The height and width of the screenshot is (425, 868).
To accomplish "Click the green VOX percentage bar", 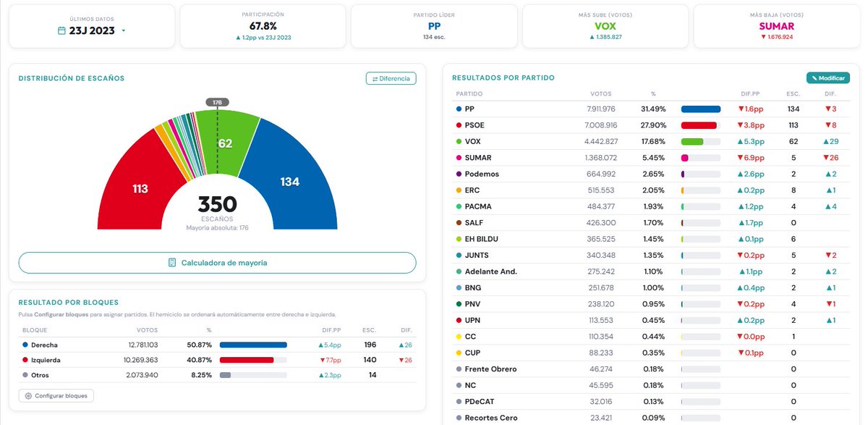I will point(692,141).
